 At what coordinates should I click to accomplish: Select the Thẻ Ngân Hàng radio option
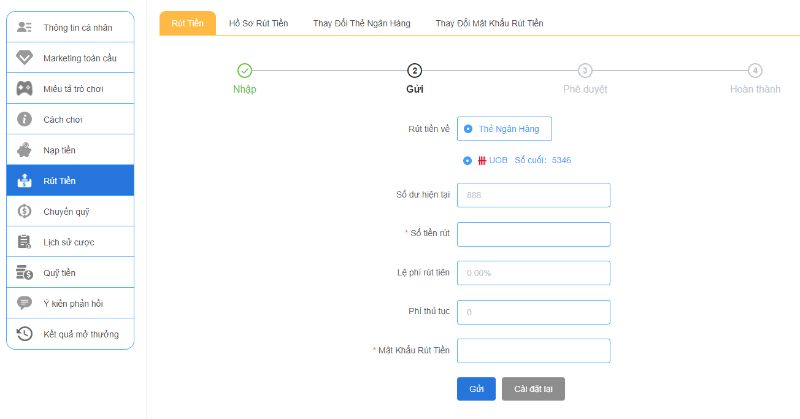tap(468, 129)
